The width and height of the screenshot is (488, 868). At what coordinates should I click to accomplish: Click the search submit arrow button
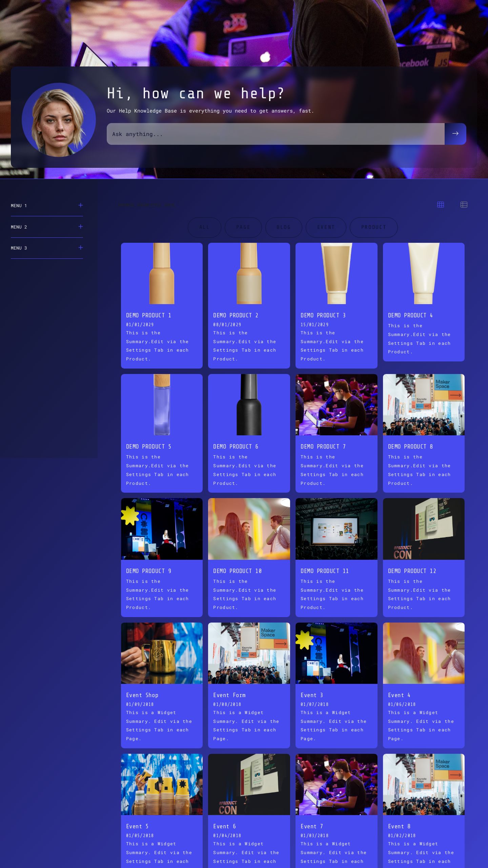click(x=455, y=134)
